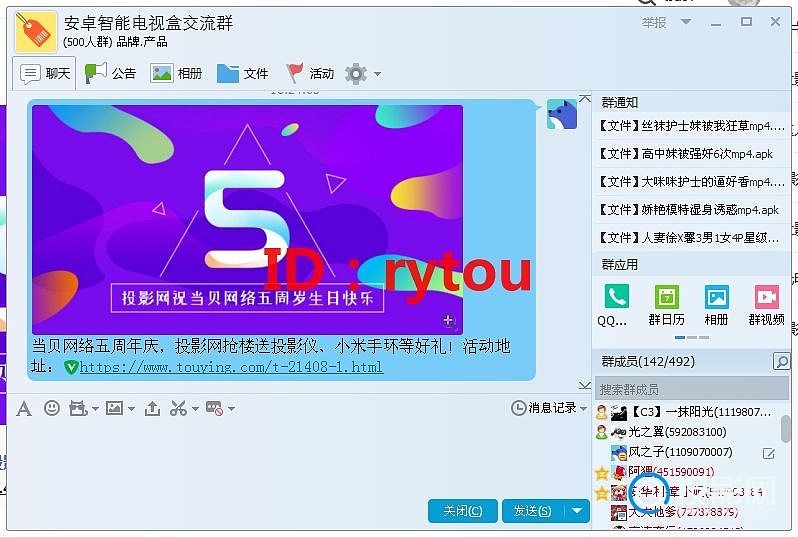The width and height of the screenshot is (798, 537).
Task: Click the magic emoticon gift icon
Action: coord(77,408)
